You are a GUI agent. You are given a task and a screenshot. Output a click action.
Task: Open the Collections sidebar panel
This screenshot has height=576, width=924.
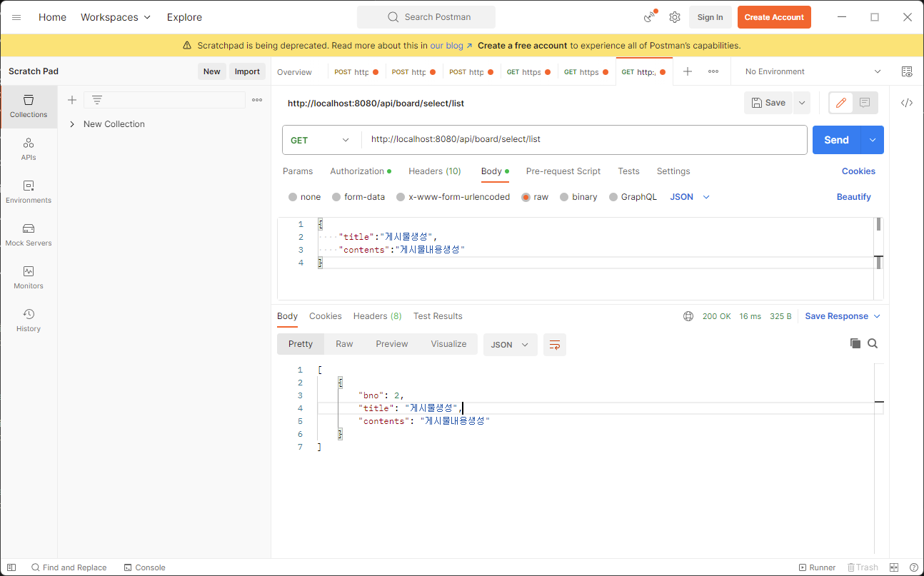(x=29, y=106)
